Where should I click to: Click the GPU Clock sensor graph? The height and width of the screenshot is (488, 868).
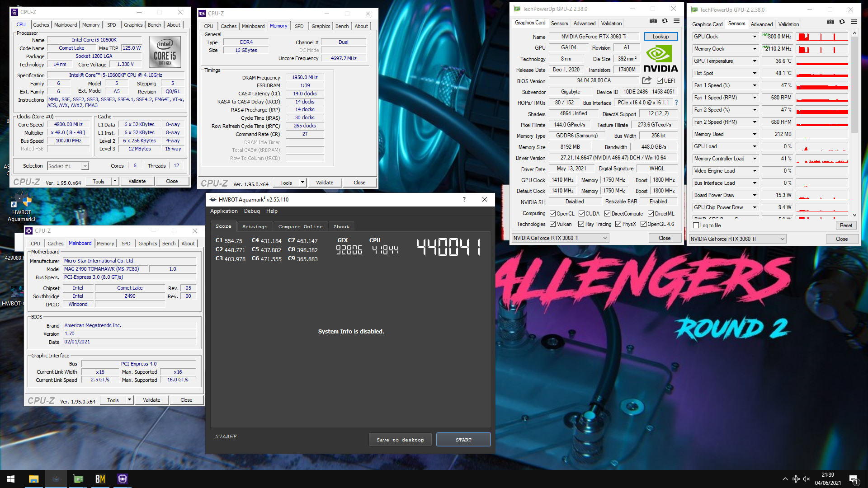(x=822, y=37)
